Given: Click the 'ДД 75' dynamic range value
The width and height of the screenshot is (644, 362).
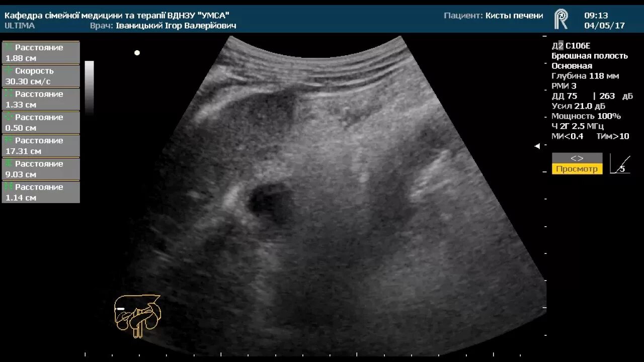Looking at the screenshot, I should [564, 96].
